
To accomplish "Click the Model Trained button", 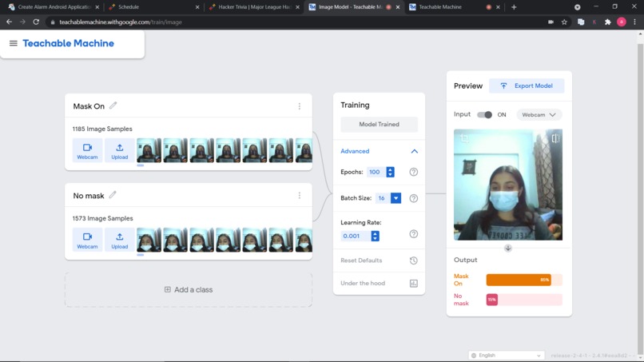I will pyautogui.click(x=379, y=124).
